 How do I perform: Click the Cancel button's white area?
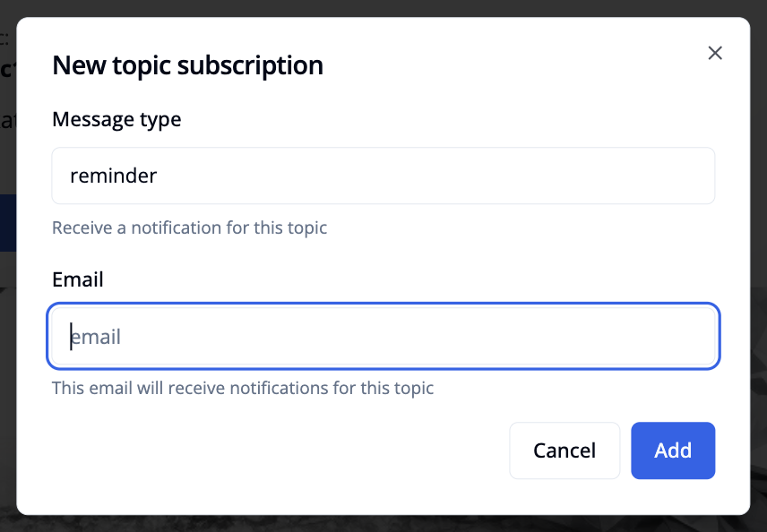point(564,450)
